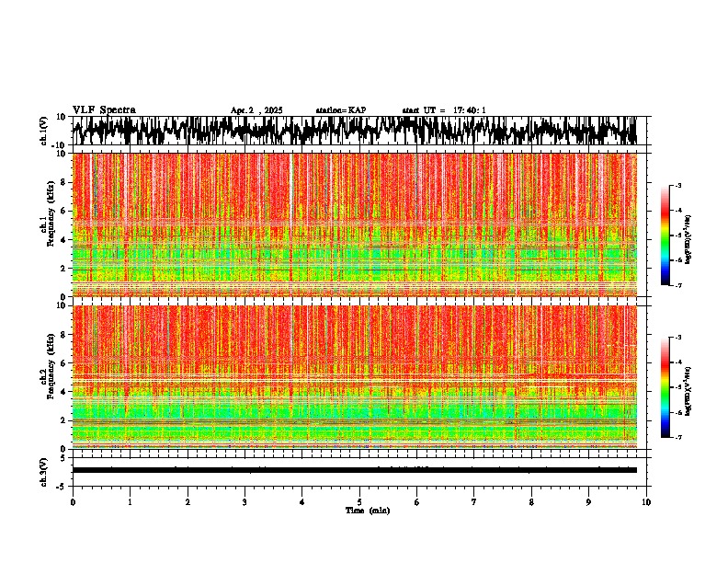This screenshot has height=563, width=728.
Task: Click the ch.2 spectrogram panel
Action: coord(354,377)
